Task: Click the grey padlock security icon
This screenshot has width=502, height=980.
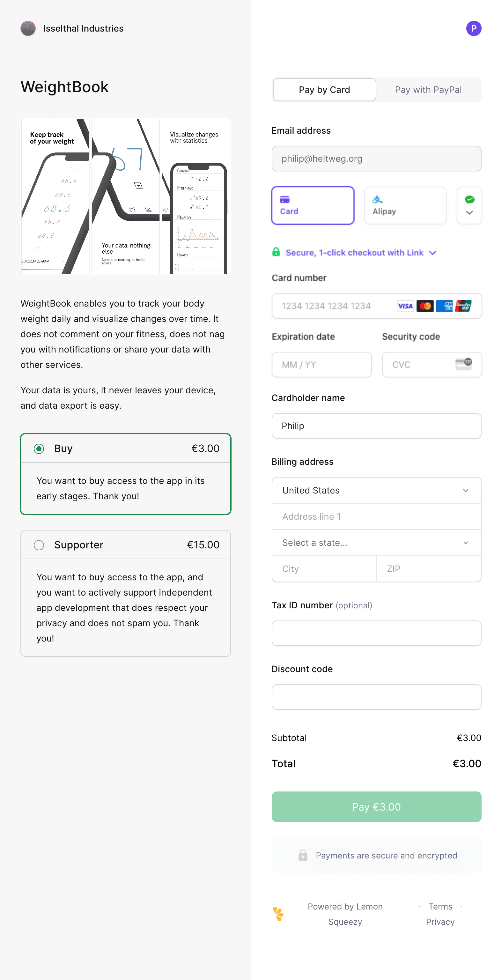Action: [x=303, y=856]
